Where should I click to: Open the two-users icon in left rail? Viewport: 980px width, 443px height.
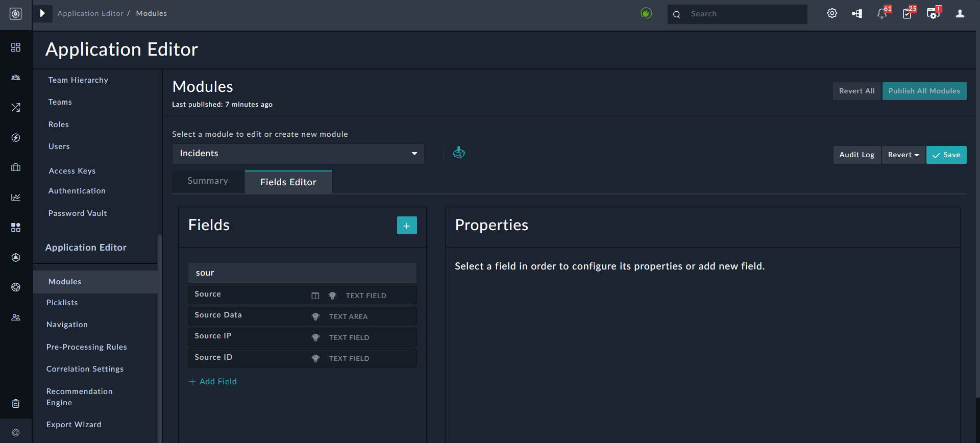[x=16, y=317]
